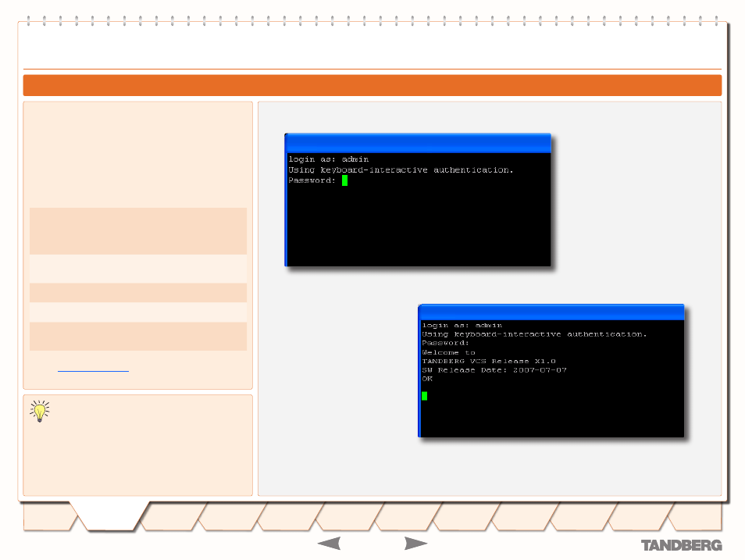This screenshot has height=560, width=745.
Task: Click the "SW Release Date: 2007-07-07" line
Action: click(494, 370)
